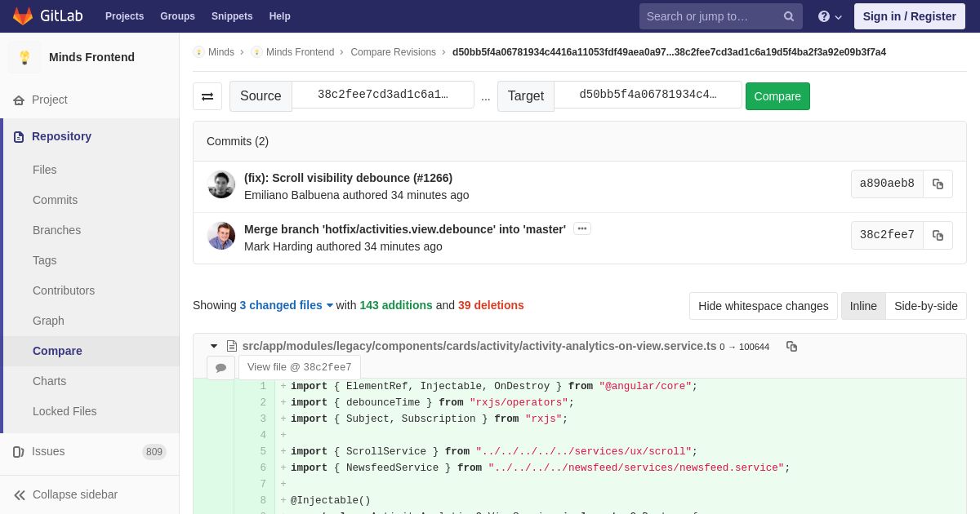Open the 3 changed files dropdown

click(287, 305)
